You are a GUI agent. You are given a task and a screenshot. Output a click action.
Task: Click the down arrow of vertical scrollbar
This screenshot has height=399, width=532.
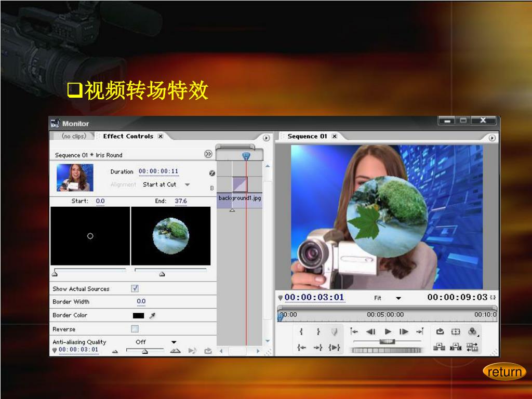268,341
